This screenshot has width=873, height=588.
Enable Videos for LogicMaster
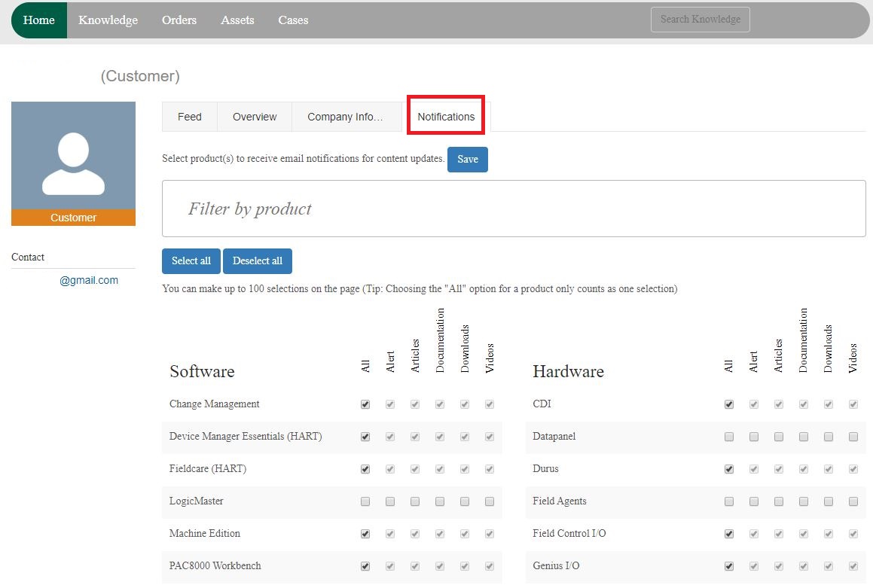click(490, 501)
